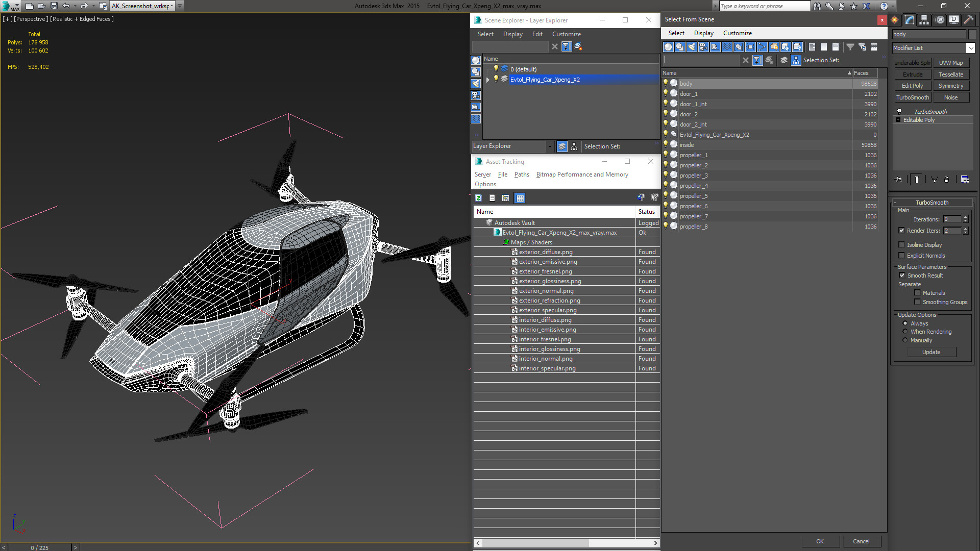980x551 pixels.
Task: Click Remove modifier from stack trash icon
Action: pyautogui.click(x=947, y=180)
